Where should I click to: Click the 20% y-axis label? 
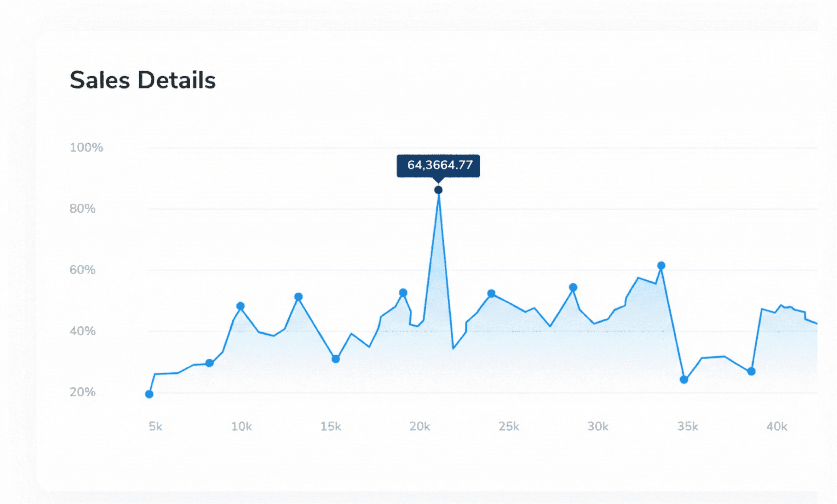point(83,392)
